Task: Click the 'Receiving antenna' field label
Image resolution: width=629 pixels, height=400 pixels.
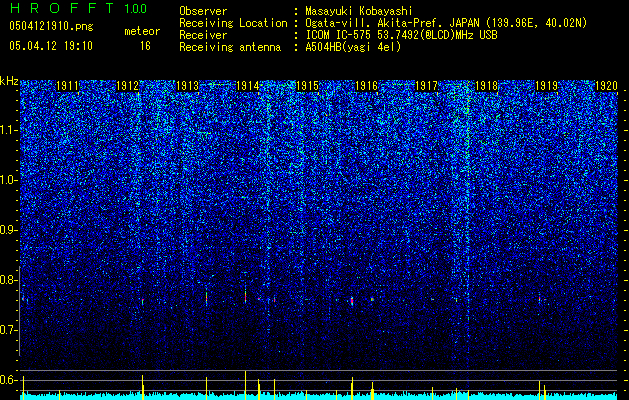Action: (230, 47)
